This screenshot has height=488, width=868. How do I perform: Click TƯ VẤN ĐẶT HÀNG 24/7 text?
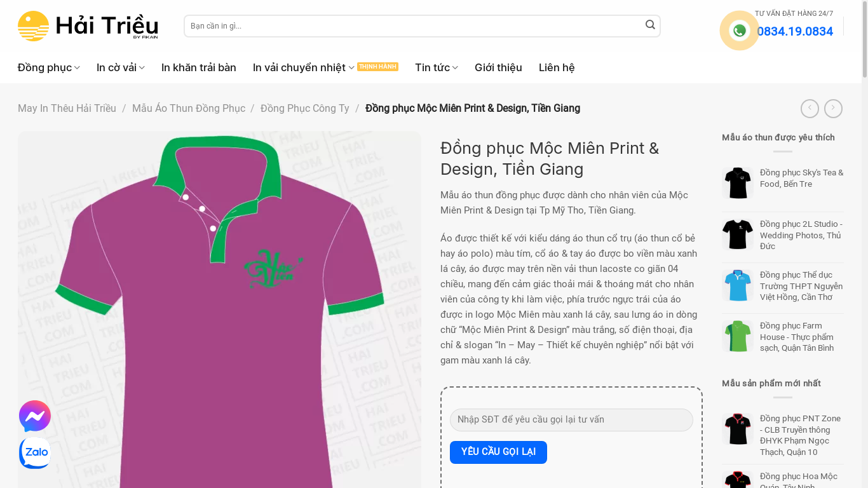[794, 13]
